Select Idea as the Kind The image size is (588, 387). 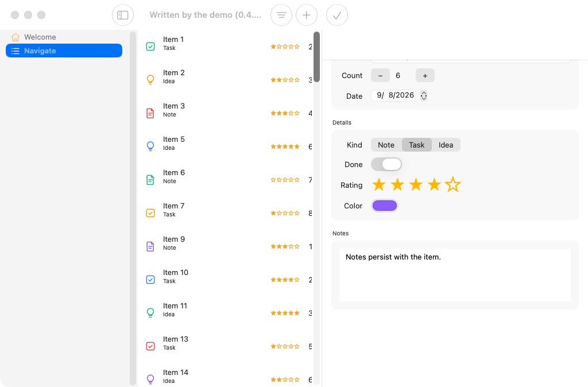(446, 145)
